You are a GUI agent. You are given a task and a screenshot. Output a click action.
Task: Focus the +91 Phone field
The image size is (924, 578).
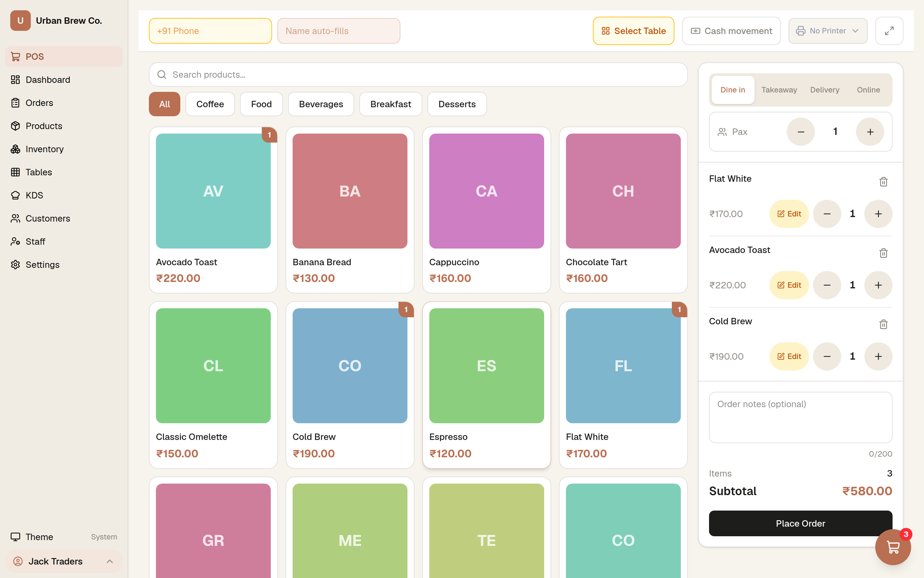(x=210, y=31)
